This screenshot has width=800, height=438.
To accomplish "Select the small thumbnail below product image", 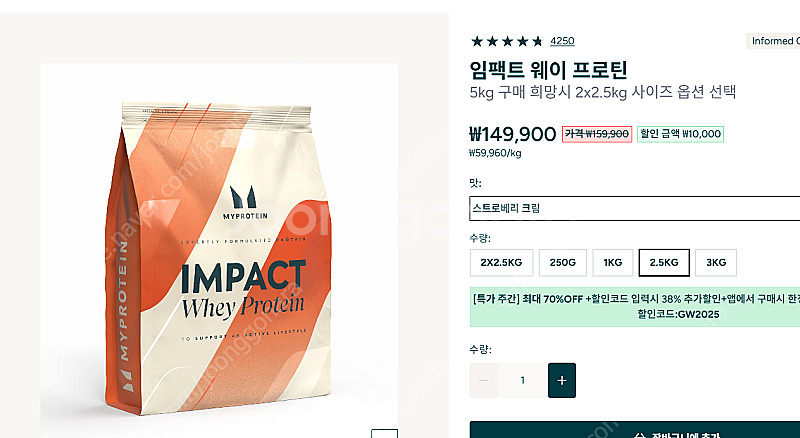I will click(x=384, y=433).
